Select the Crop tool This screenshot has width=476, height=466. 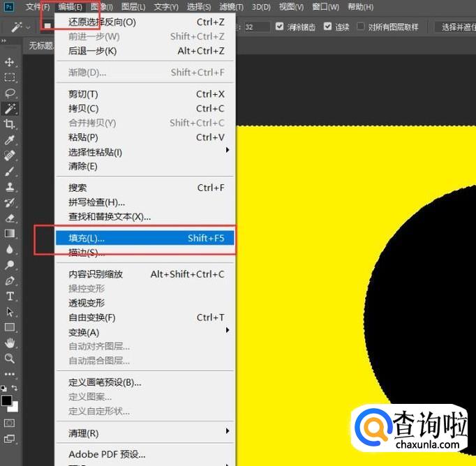[x=9, y=123]
